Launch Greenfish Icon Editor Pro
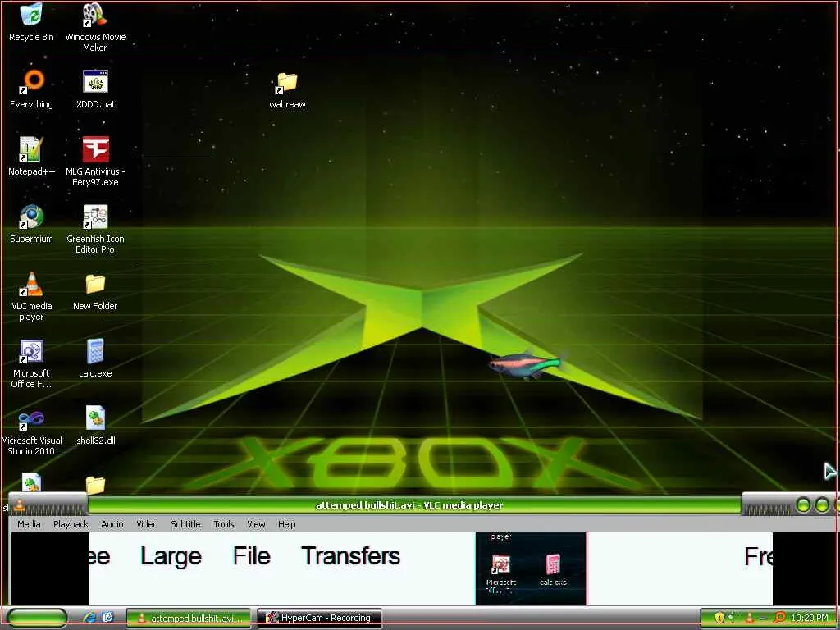 click(95, 228)
